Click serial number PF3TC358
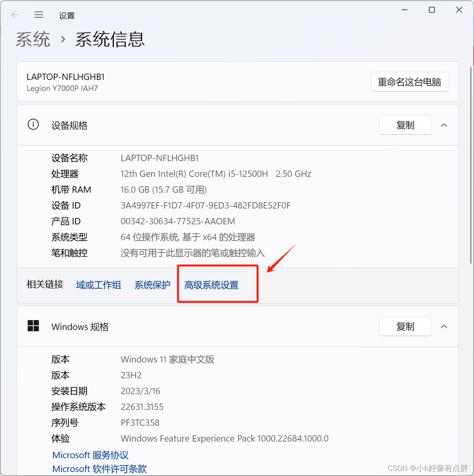474x476 pixels. point(140,423)
